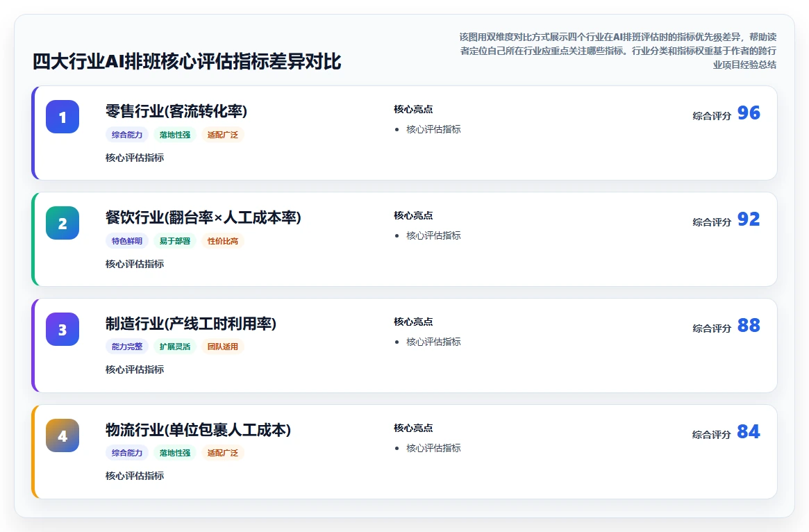Click the score 96 value
809x532 pixels.
(749, 113)
